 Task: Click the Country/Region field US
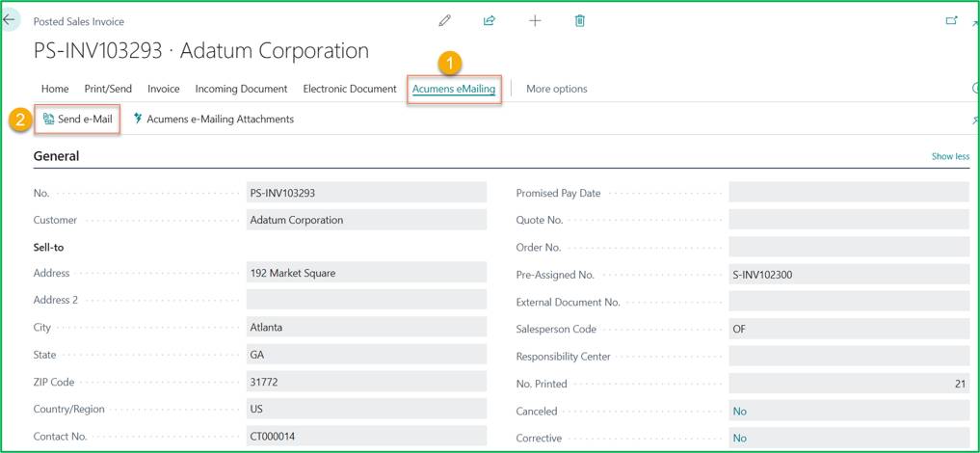pos(366,409)
